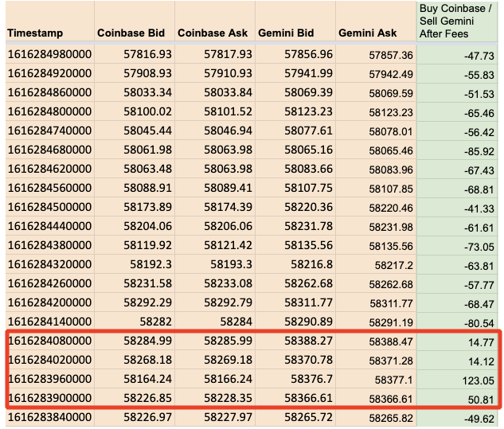This screenshot has width=504, height=429.
Task: Click timestamp cell 1616284020000
Action: 49,360
